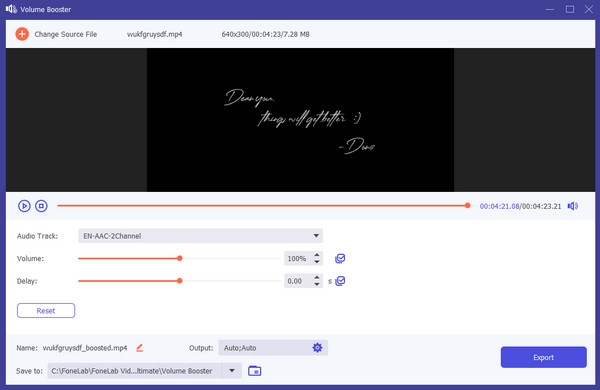
Task: Click the apply icon next to Volume
Action: [340, 258]
